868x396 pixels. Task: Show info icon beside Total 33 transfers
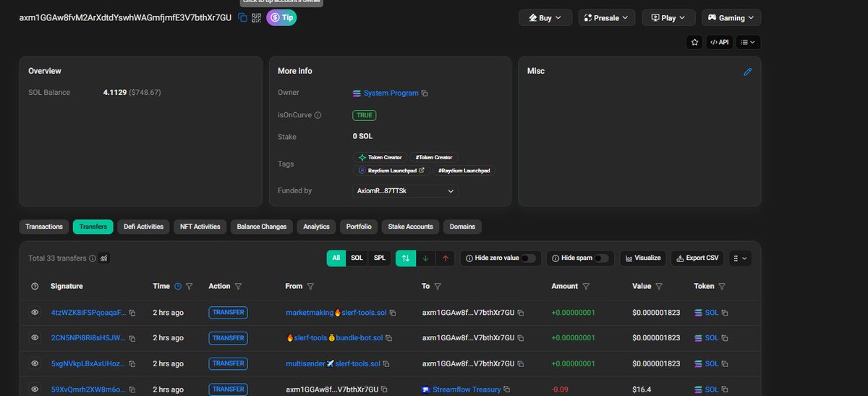93,258
